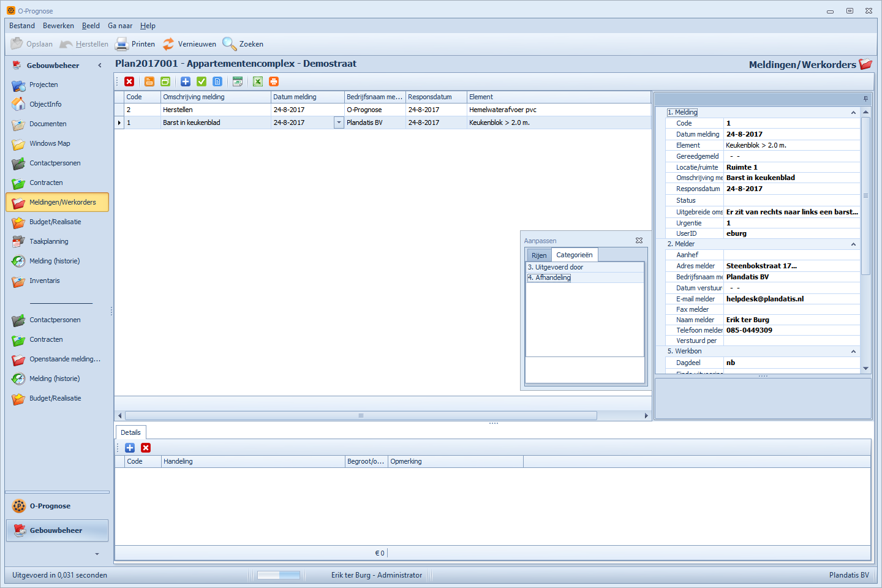Export the grid using the Excel icon
This screenshot has width=882, height=588.
click(x=258, y=81)
